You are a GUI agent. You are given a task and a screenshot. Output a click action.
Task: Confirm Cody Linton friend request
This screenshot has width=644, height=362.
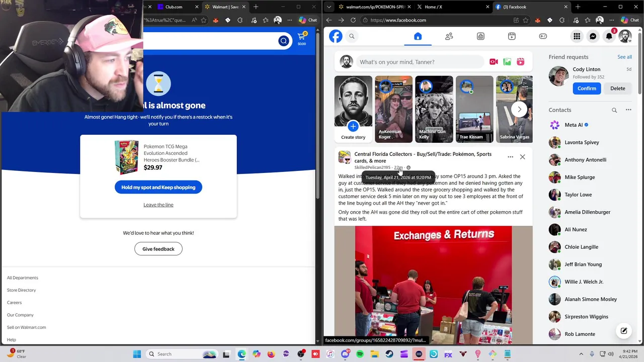point(587,88)
